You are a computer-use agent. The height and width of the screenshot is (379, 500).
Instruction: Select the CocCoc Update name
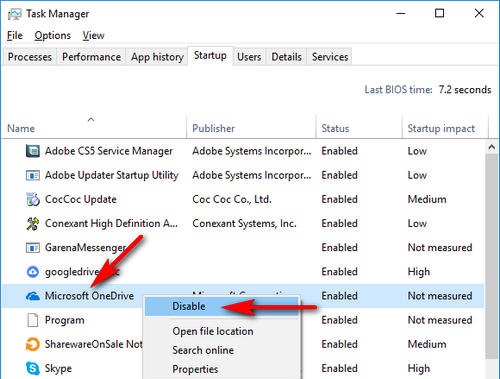[81, 199]
